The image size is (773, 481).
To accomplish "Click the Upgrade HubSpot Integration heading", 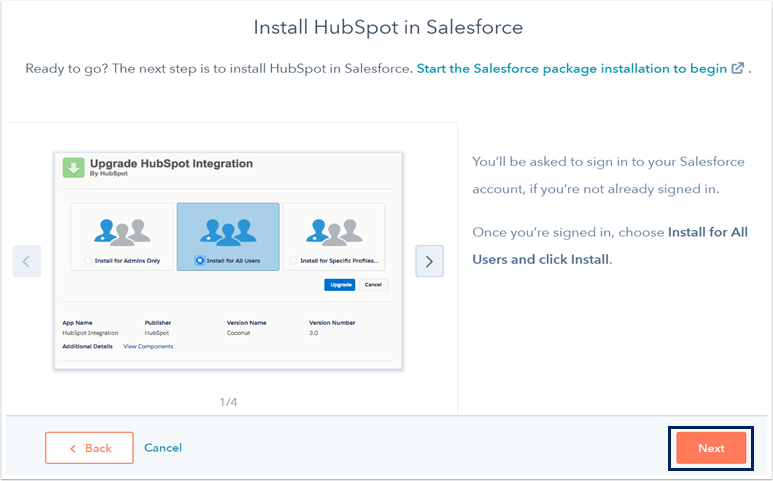I will click(x=171, y=164).
